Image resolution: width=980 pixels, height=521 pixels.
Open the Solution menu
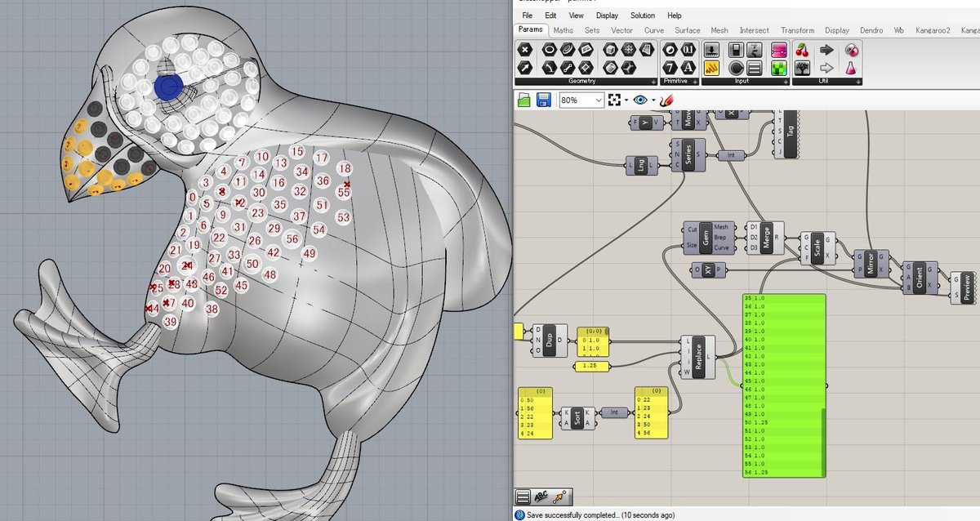click(643, 16)
